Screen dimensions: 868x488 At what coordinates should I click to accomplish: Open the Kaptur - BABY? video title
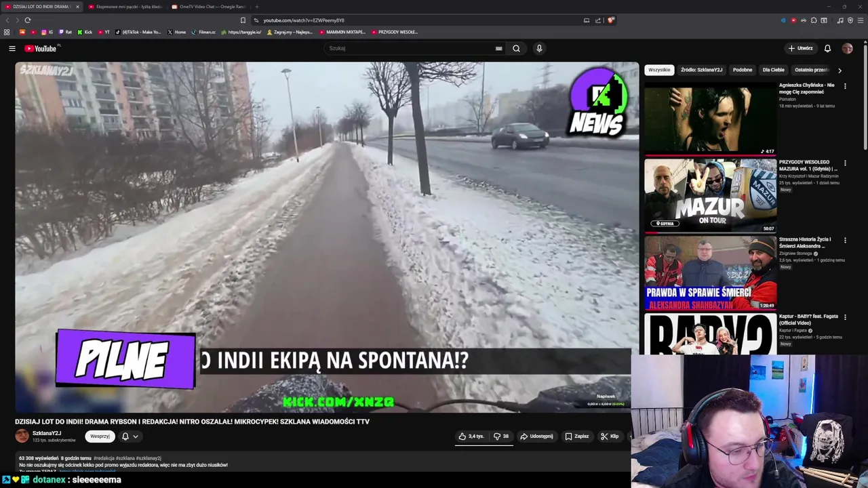(x=808, y=319)
